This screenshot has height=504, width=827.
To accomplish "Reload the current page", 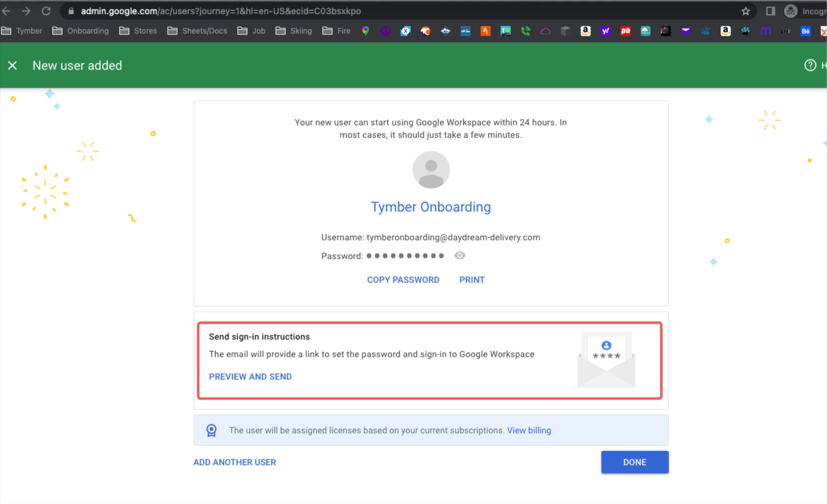I will pos(46,11).
